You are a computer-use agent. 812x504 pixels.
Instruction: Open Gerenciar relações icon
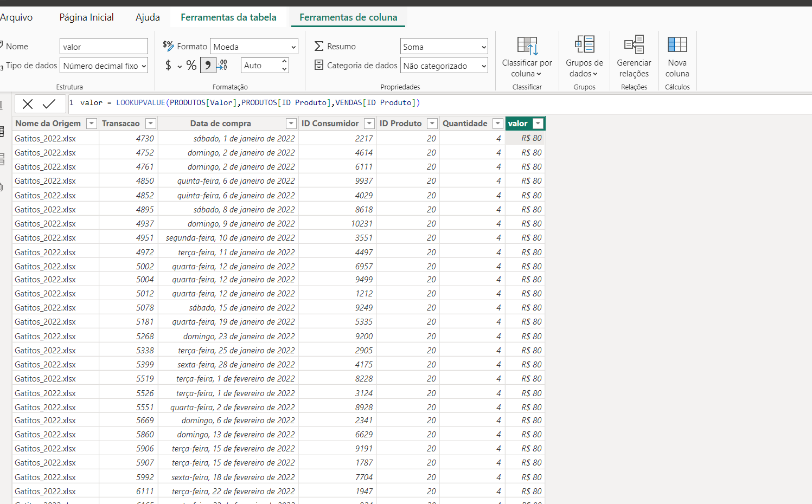click(634, 44)
